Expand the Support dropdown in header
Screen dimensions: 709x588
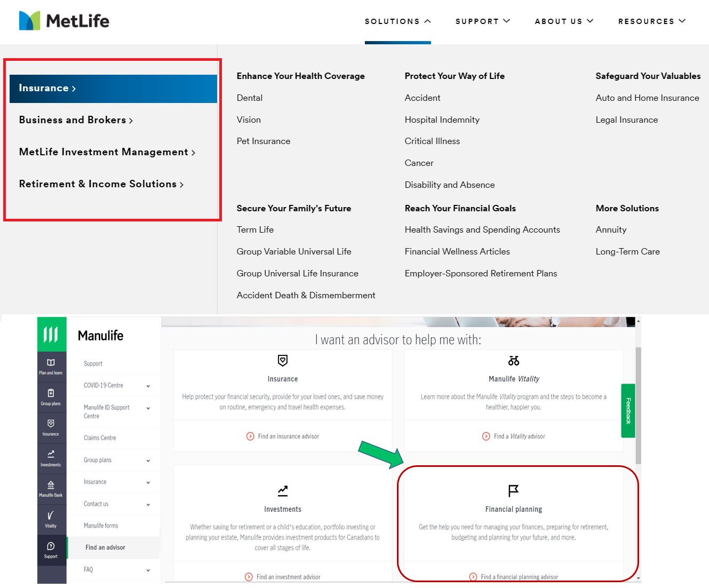[x=482, y=21]
